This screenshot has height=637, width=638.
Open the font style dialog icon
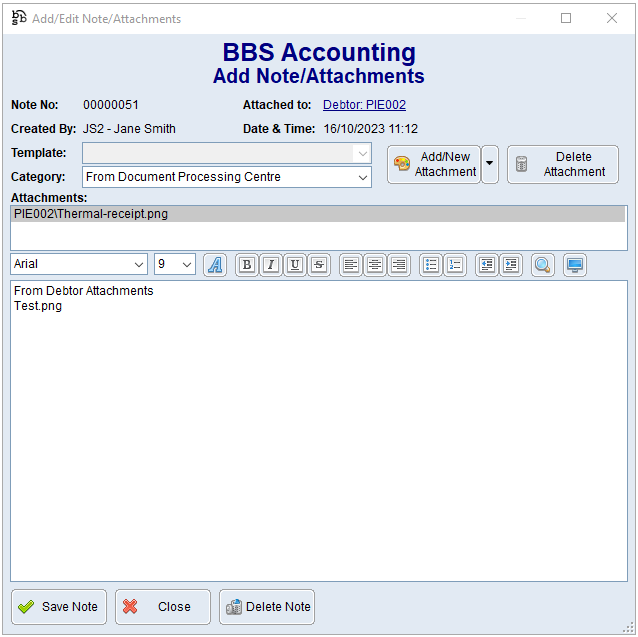click(x=215, y=265)
